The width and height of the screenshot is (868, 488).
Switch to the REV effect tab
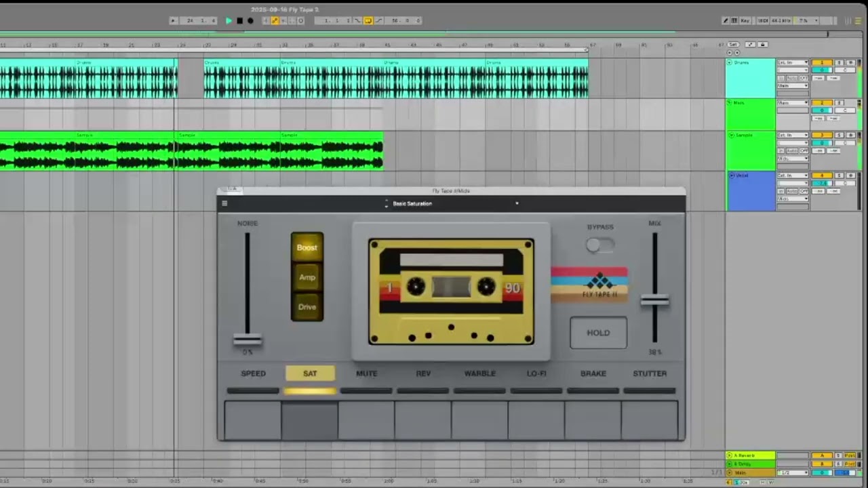coord(423,373)
